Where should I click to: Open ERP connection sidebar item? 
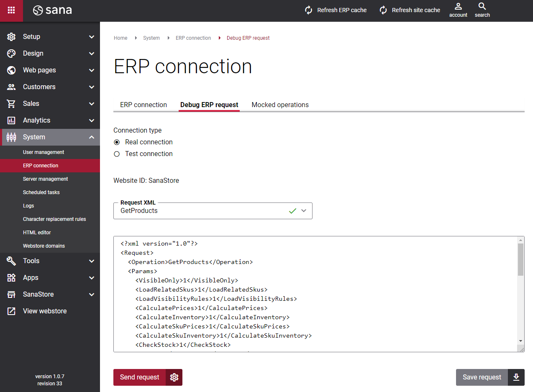tap(50, 166)
